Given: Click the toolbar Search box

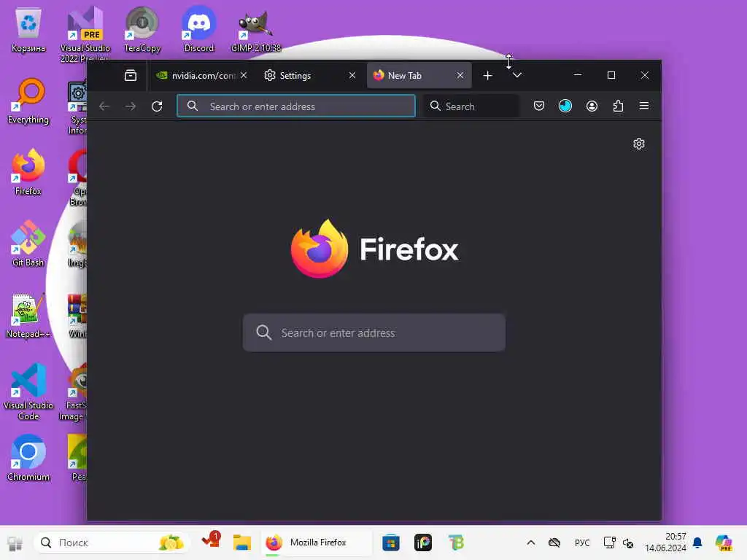Looking at the screenshot, I should click(472, 106).
